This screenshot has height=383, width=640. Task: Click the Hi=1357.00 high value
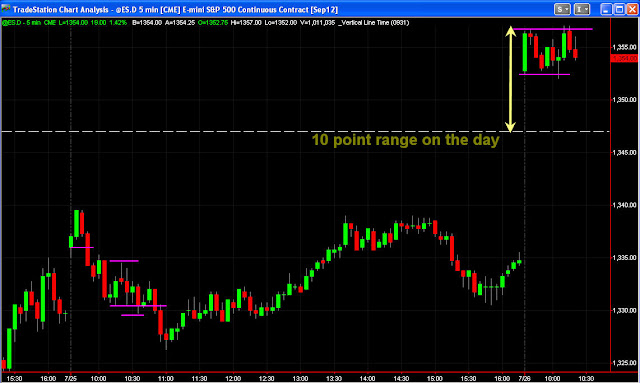pos(246,23)
